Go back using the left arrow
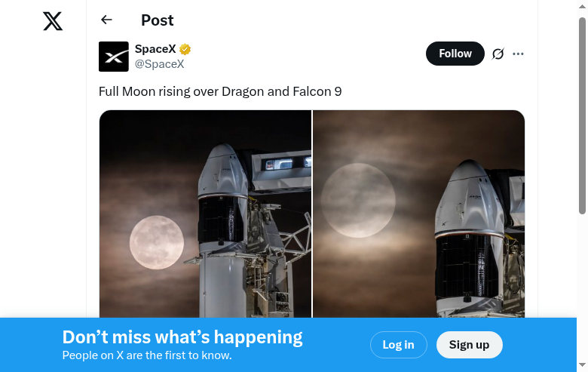 pos(106,20)
